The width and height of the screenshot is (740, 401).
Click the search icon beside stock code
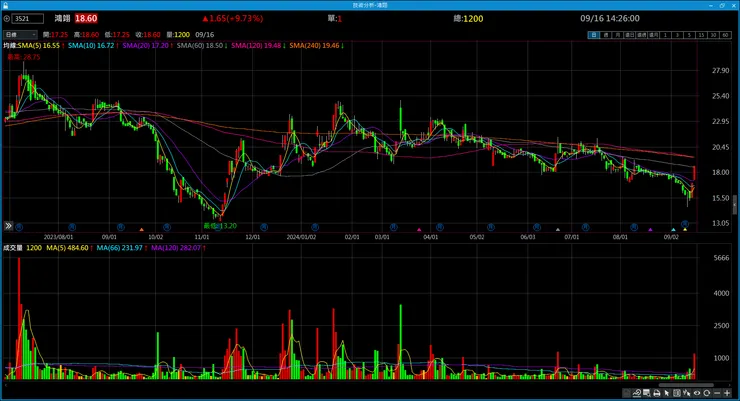tap(7, 18)
